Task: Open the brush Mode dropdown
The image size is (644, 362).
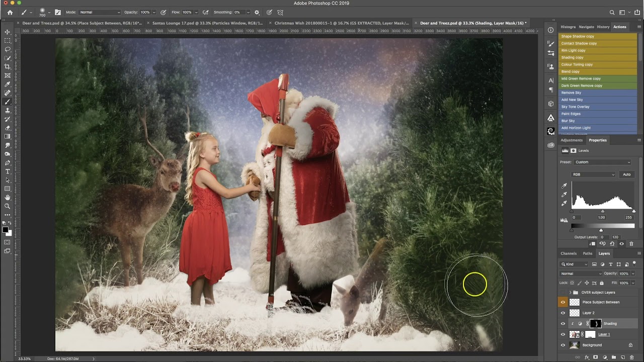Action: (x=100, y=12)
